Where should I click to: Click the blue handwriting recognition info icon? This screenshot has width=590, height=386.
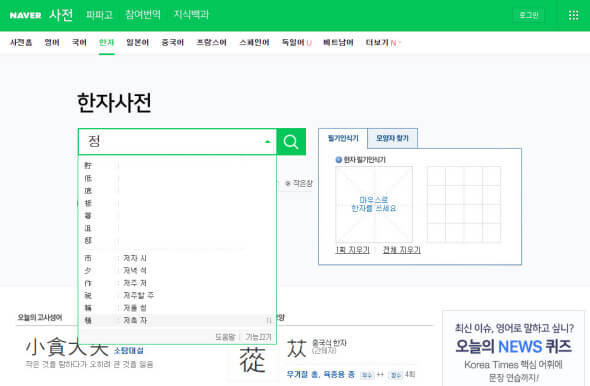pyautogui.click(x=338, y=160)
